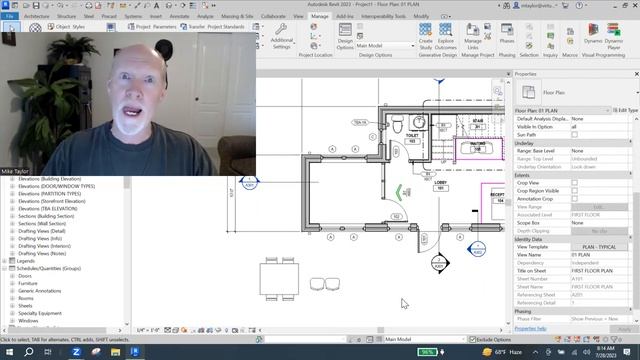Launch Dynamo Player
This screenshot has width=640, height=360.
pos(613,36)
